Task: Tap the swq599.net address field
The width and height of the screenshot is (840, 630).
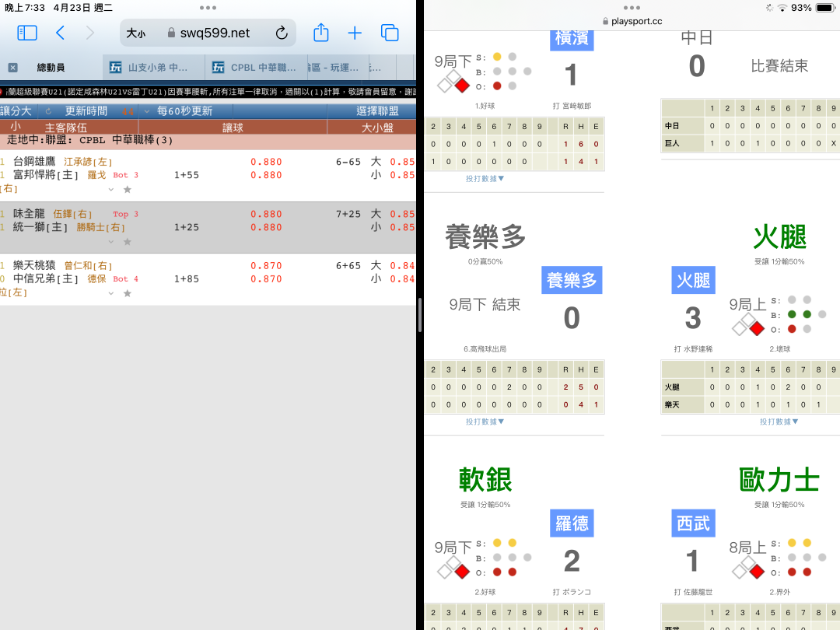Action: click(x=208, y=33)
